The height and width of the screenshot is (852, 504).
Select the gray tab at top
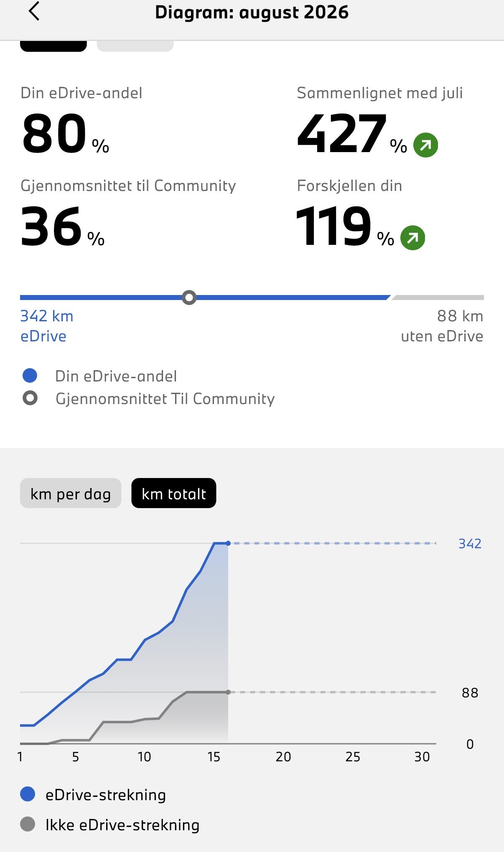(135, 46)
